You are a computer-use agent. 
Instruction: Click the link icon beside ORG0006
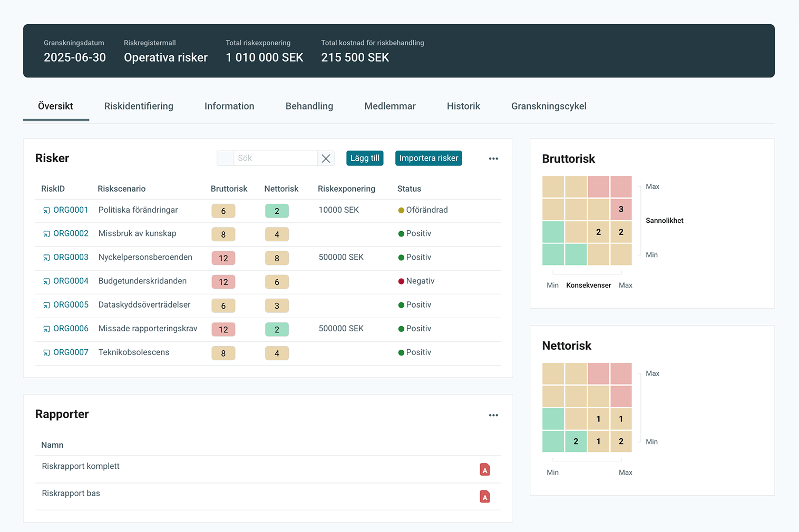coord(46,329)
